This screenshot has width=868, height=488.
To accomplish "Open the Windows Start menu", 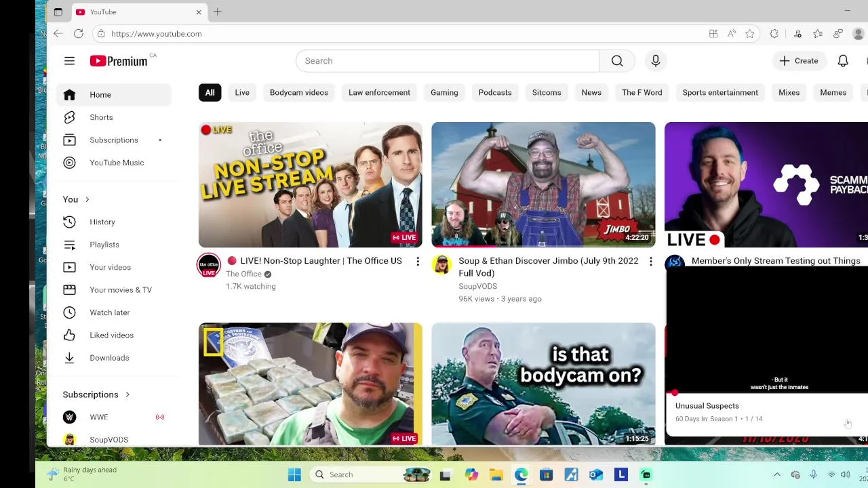I will click(294, 474).
